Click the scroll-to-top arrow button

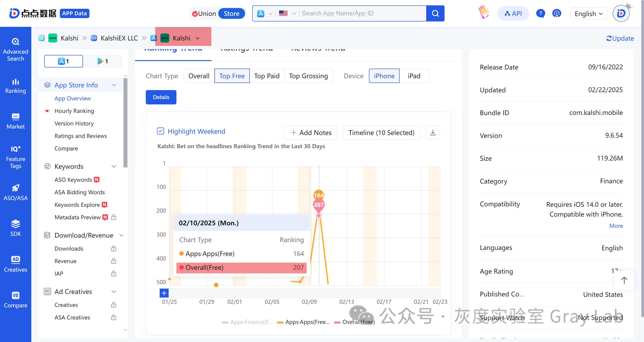[624, 280]
